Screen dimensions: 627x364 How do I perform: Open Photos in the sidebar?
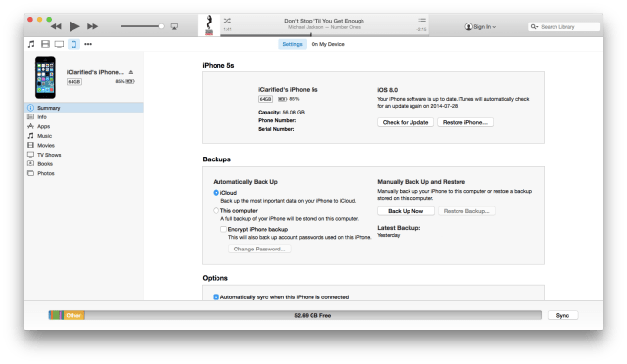(84, 173)
